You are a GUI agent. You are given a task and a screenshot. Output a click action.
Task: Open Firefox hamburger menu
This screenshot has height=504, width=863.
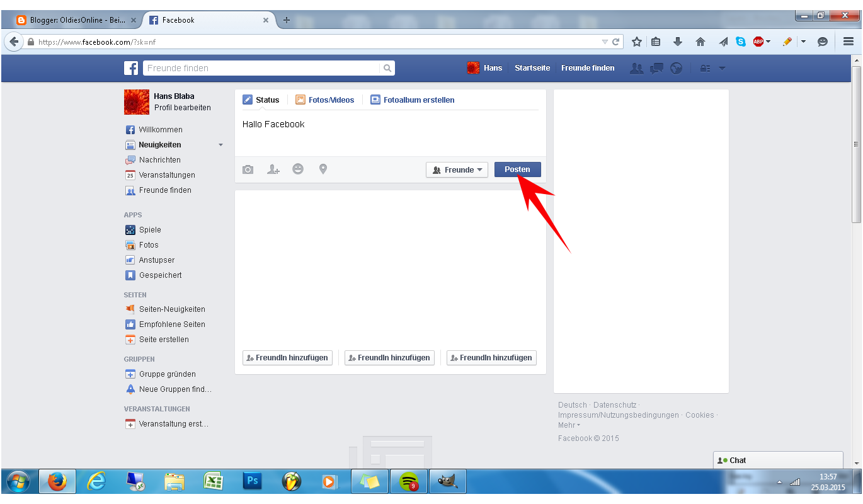point(849,42)
